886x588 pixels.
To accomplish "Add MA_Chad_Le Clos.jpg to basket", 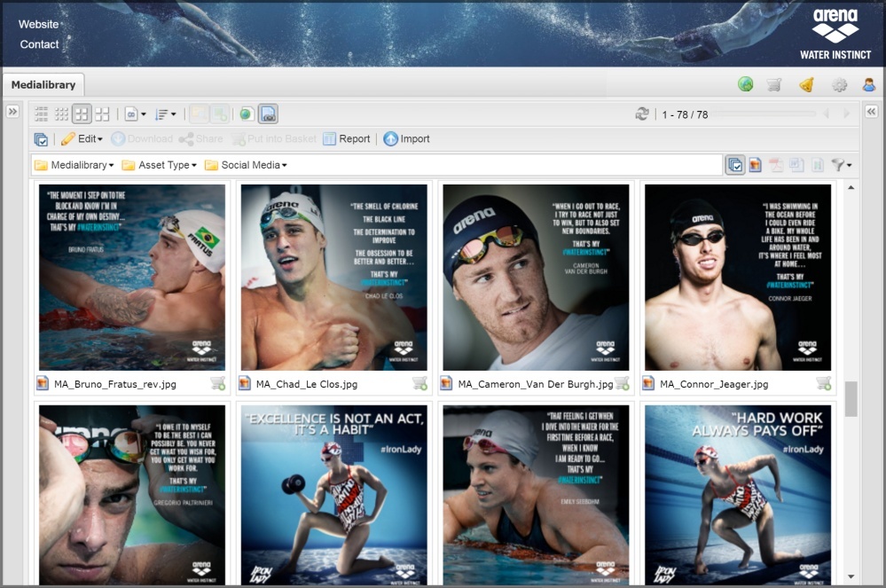I will point(419,383).
